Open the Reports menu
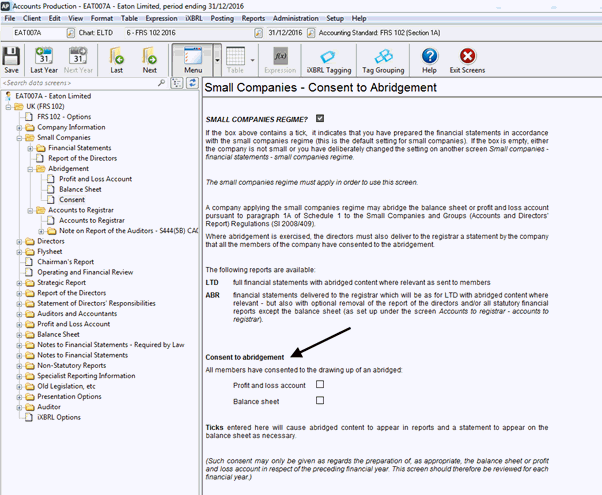 253,18
